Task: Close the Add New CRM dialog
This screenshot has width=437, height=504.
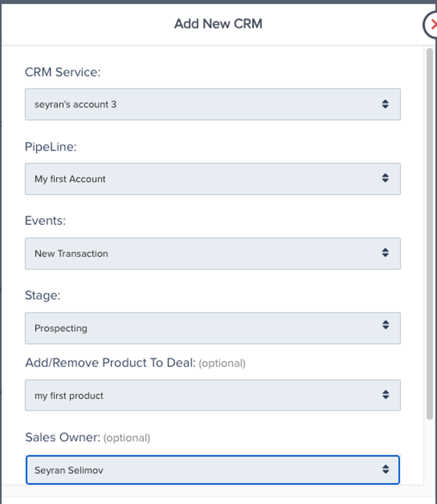Action: pyautogui.click(x=432, y=24)
